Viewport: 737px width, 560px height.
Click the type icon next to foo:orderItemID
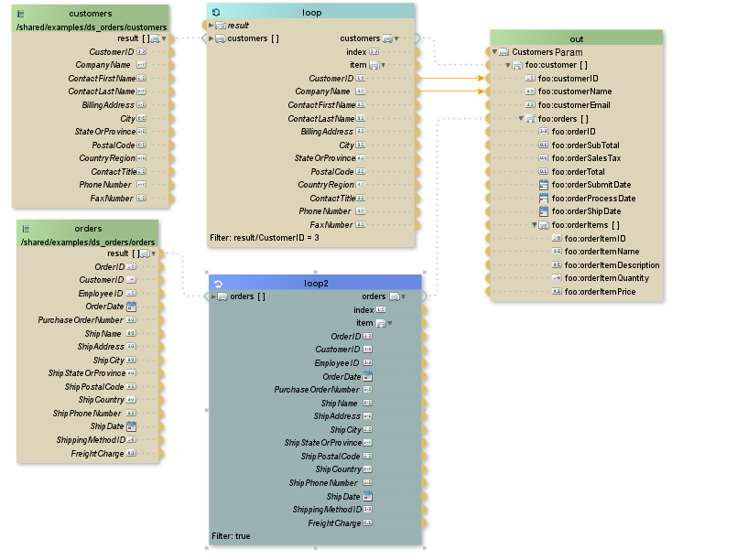click(557, 238)
